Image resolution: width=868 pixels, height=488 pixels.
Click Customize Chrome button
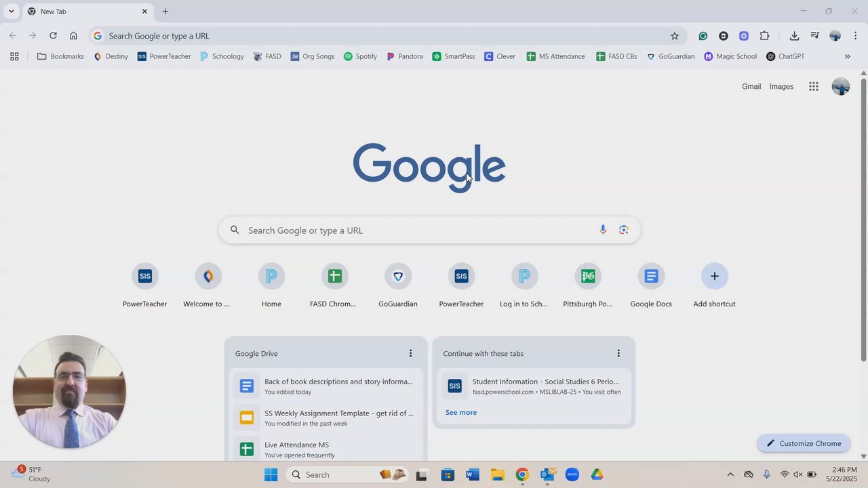click(x=804, y=443)
